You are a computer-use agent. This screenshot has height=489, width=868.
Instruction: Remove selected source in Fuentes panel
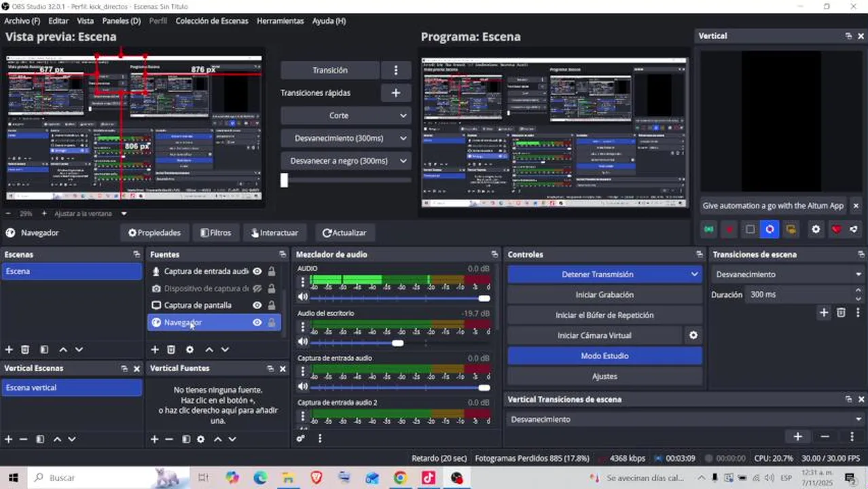coord(171,350)
